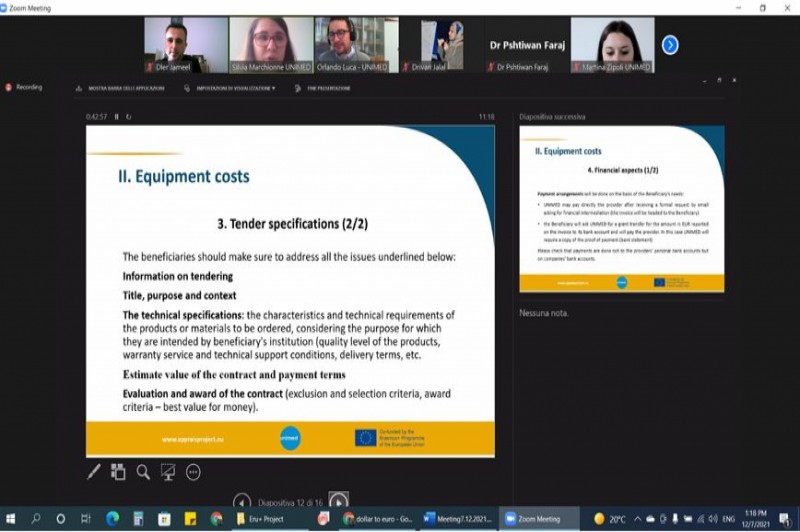Image resolution: width=800 pixels, height=532 pixels.
Task: Click the magnifier zoom into slide tool
Action: pos(143,471)
